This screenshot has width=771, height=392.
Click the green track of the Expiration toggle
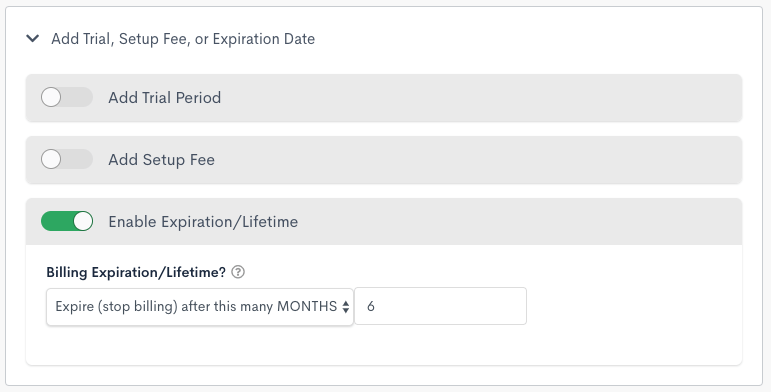coord(57,221)
